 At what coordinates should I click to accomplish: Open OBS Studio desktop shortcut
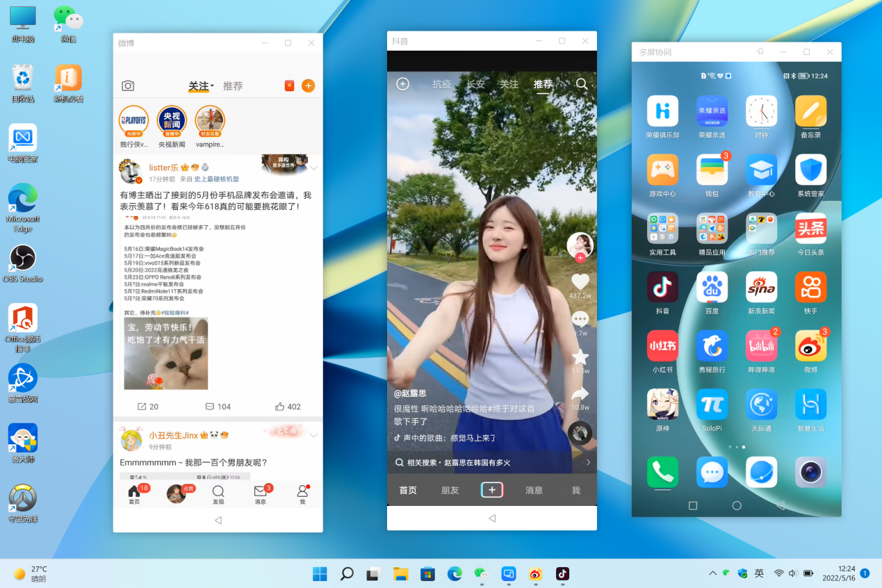coord(23,263)
